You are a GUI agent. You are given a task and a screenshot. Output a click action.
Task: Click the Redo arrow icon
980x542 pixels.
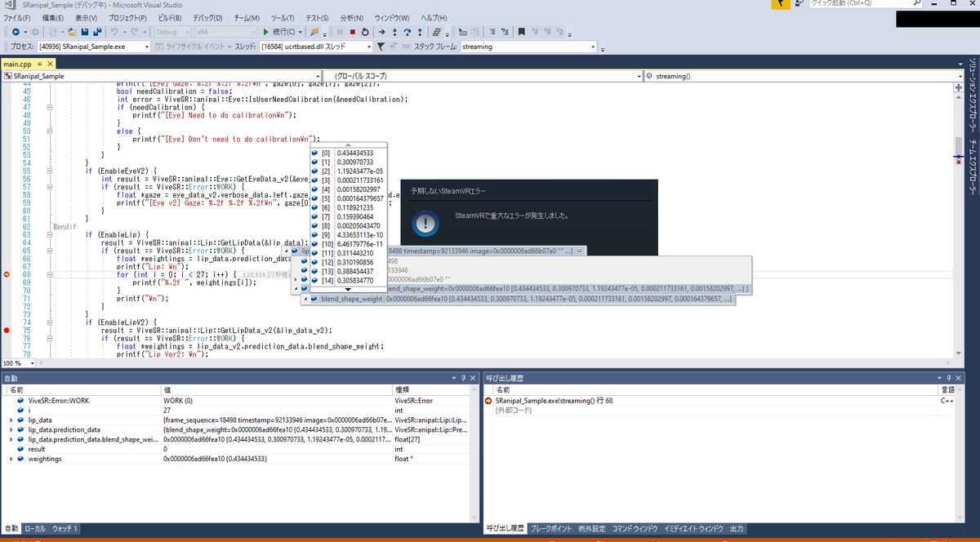[135, 32]
